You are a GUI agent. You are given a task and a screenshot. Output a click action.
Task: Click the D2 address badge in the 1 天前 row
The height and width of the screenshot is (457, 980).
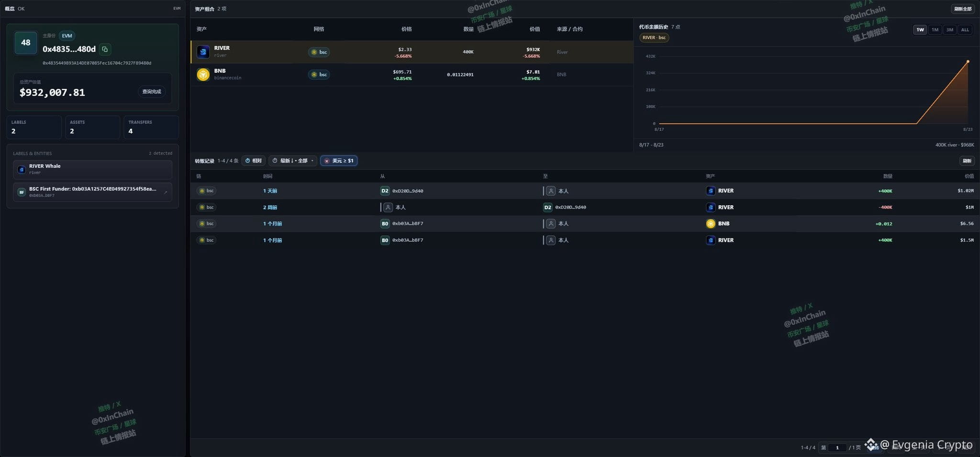[x=385, y=191]
